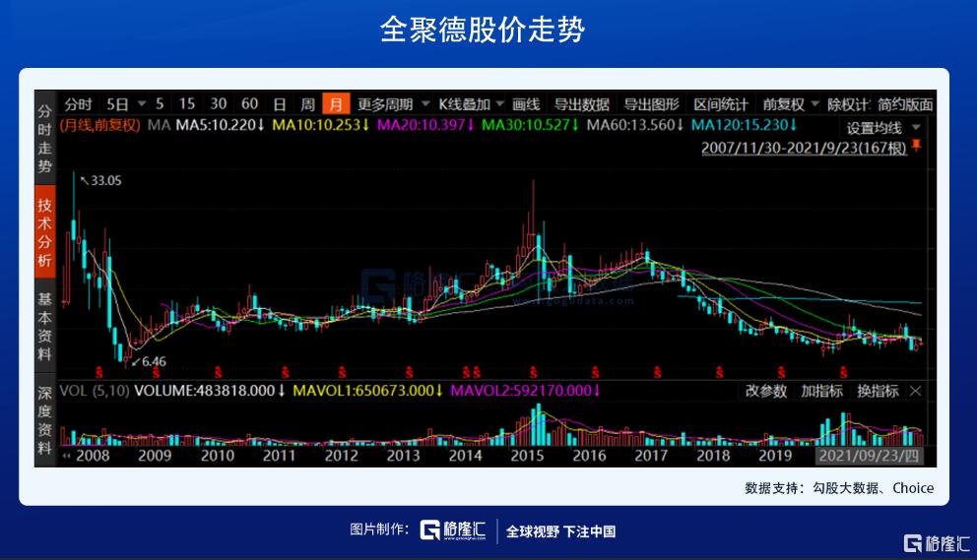Click the MA60:13.560 label
The image size is (977, 560).
pyautogui.click(x=635, y=125)
